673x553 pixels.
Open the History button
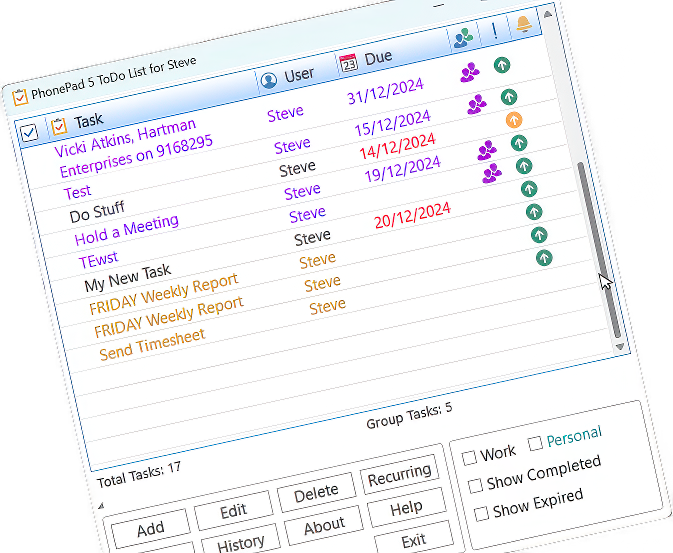(x=240, y=542)
